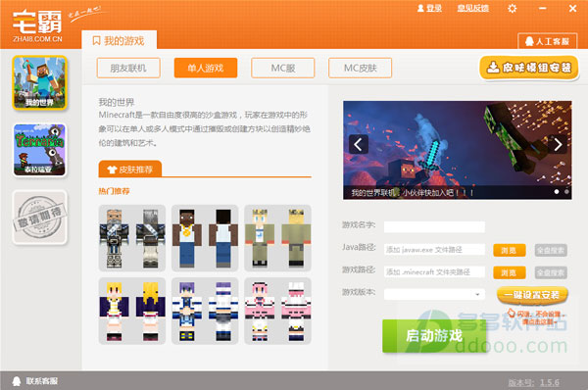The height and width of the screenshot is (390, 588).
Task: Open 意见反馈 feedback link
Action: pos(472,8)
